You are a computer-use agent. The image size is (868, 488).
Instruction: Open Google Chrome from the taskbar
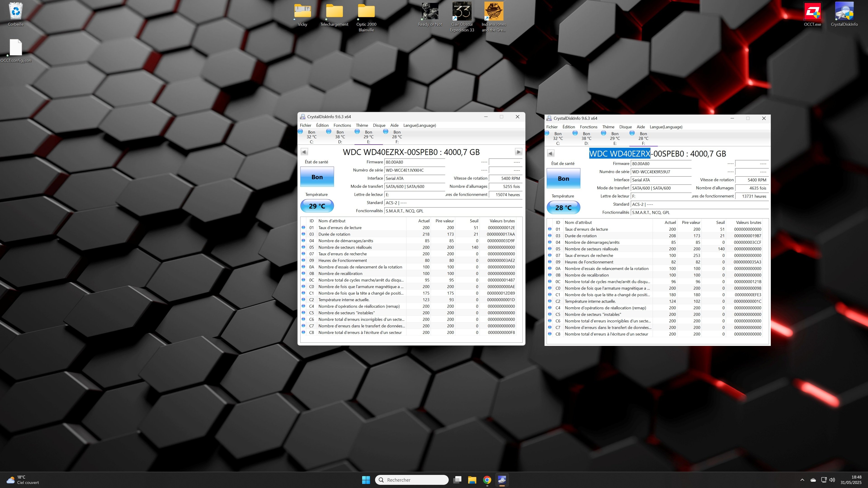tap(487, 480)
